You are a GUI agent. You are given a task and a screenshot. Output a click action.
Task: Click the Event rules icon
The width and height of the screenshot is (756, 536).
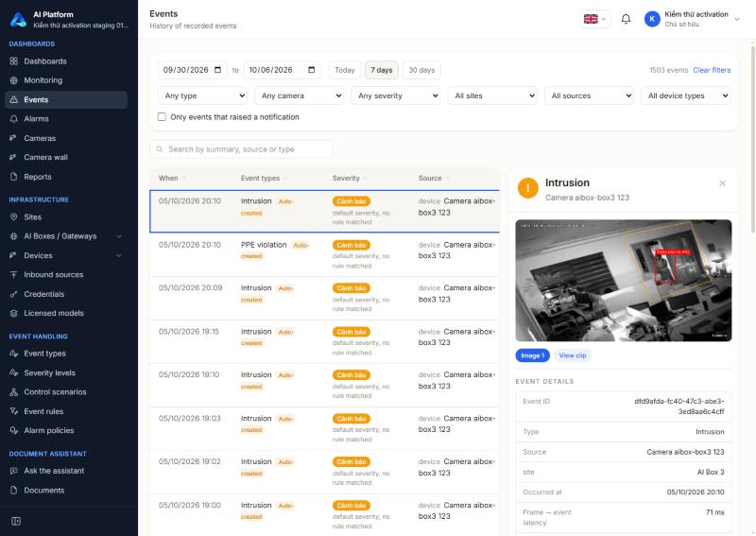[x=14, y=411]
